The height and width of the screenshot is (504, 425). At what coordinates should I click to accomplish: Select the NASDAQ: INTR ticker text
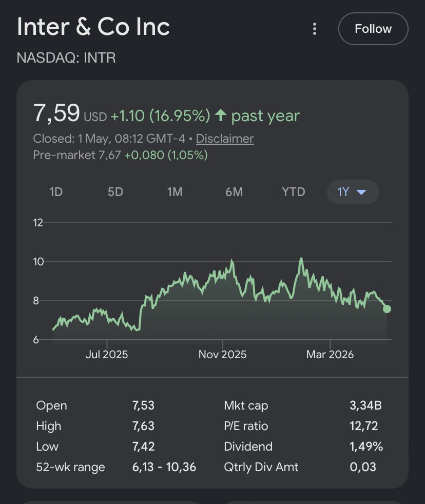66,58
